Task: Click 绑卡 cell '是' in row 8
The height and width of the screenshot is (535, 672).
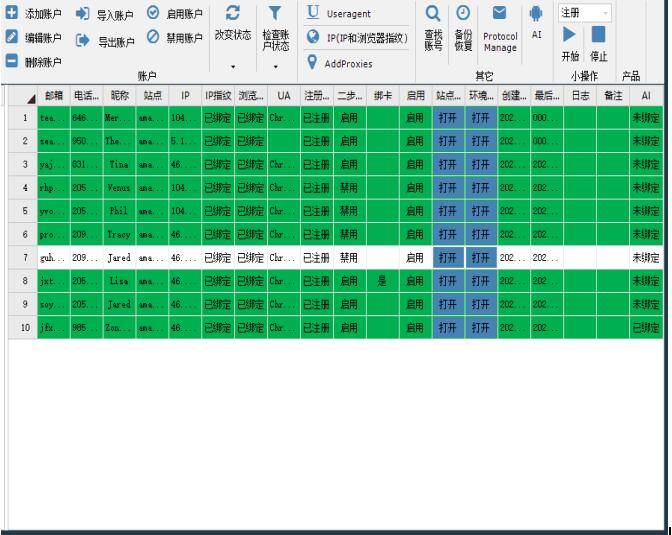Action: 383,281
